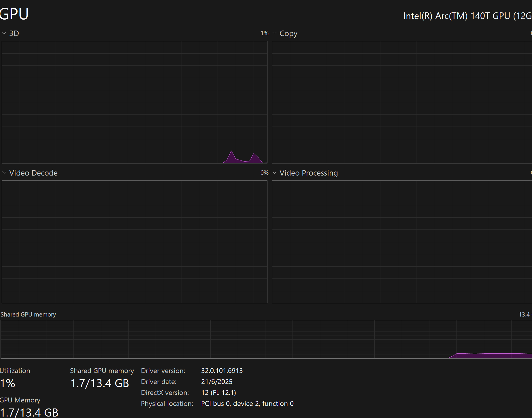Click the Shared GPU memory label beside Driver version
The height and width of the screenshot is (418, 532).
pos(102,371)
